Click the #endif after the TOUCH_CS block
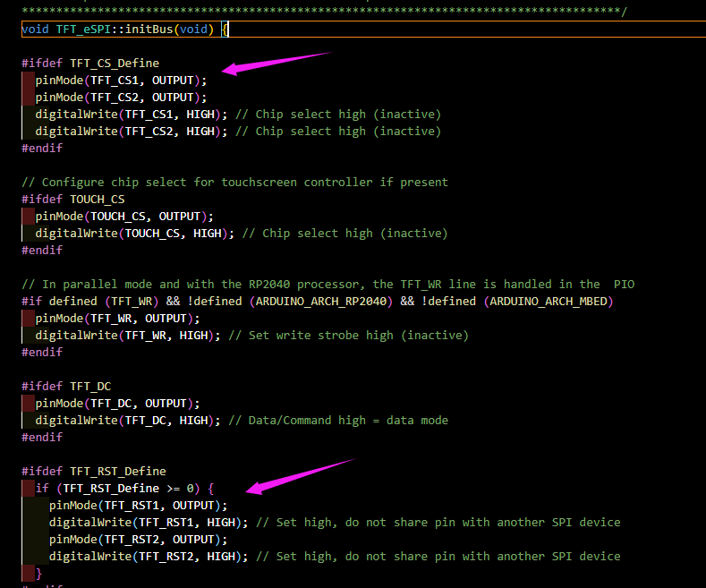 (x=42, y=251)
